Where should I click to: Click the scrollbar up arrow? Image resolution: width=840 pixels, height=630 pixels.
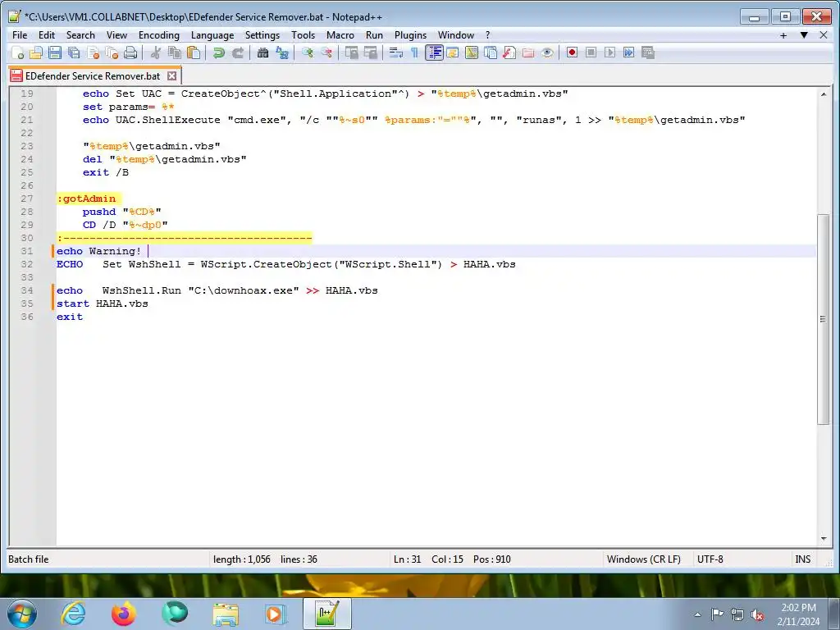click(x=823, y=94)
